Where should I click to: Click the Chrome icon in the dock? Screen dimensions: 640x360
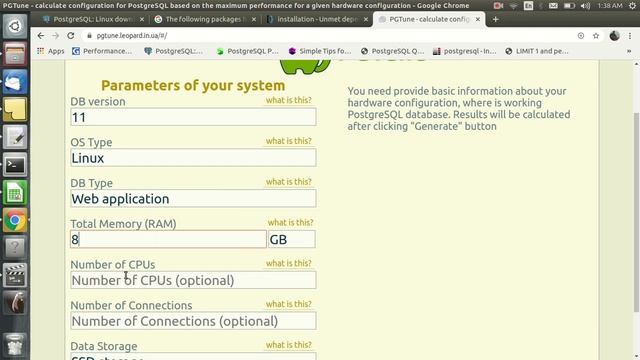15,220
